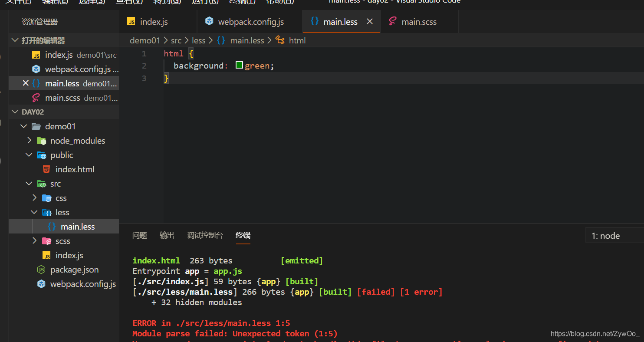Select main.less in the file tree
644x342 pixels.
pos(64,227)
